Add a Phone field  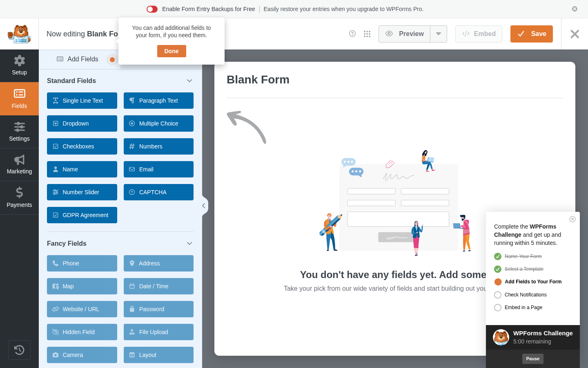pos(82,263)
